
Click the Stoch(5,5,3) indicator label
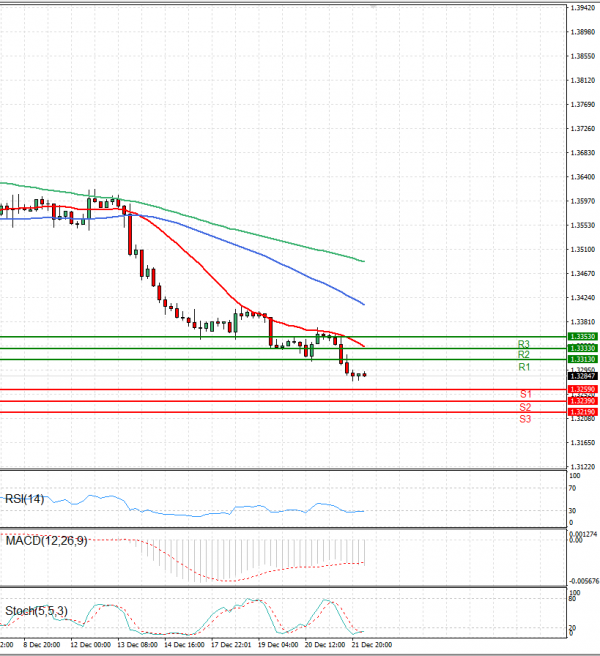click(x=36, y=611)
